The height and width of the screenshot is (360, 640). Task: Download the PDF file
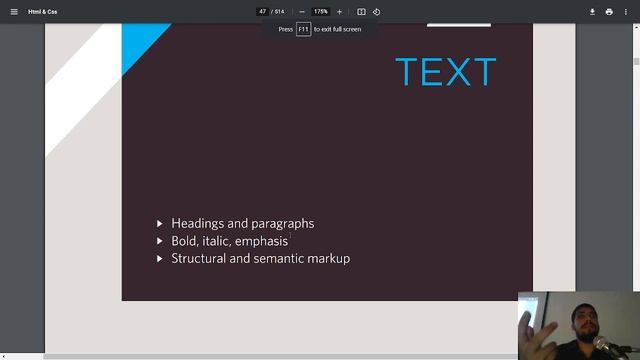click(592, 12)
